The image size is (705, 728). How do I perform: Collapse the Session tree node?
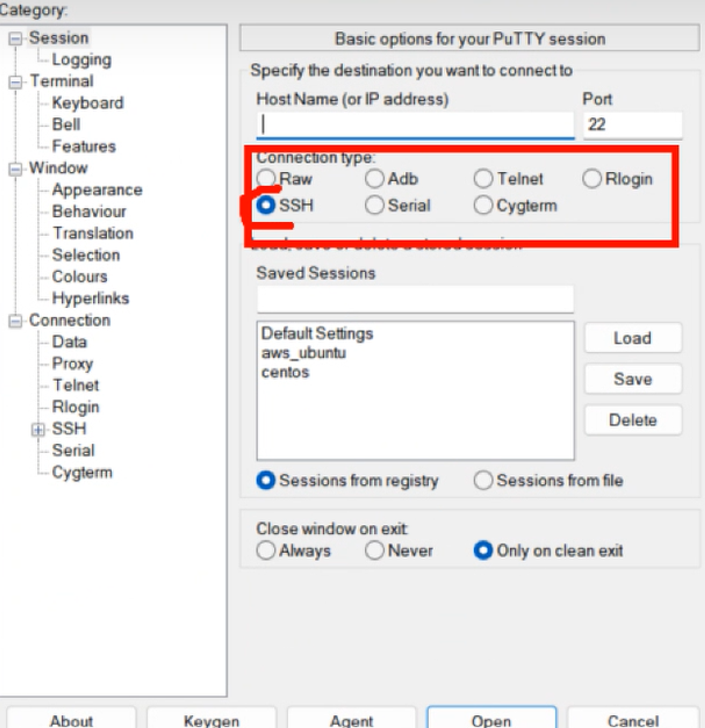tap(15, 38)
